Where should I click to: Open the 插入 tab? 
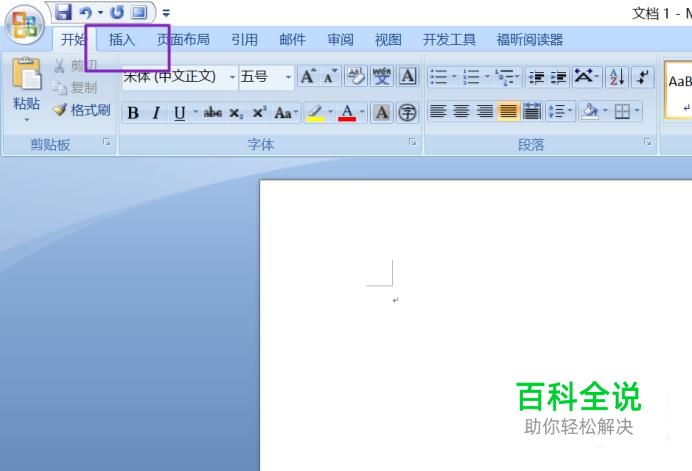click(122, 40)
